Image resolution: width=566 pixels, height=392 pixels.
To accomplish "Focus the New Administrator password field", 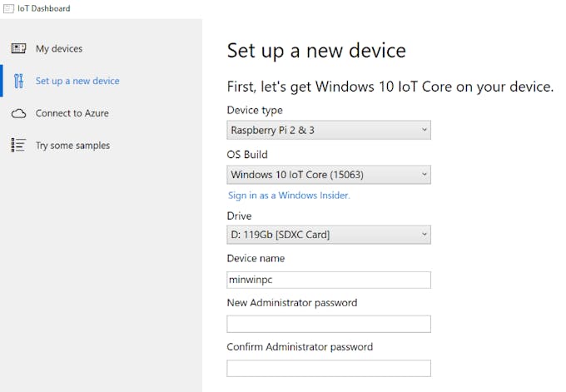I will (x=329, y=324).
